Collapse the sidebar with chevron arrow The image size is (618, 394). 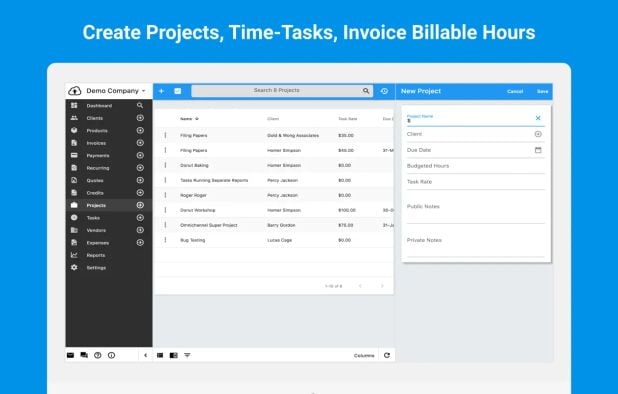[x=145, y=355]
